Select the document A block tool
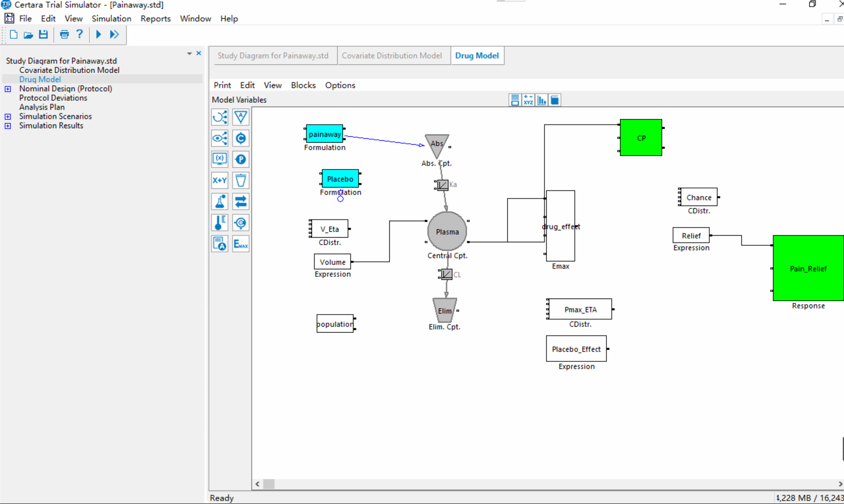844x504 pixels. click(x=220, y=244)
